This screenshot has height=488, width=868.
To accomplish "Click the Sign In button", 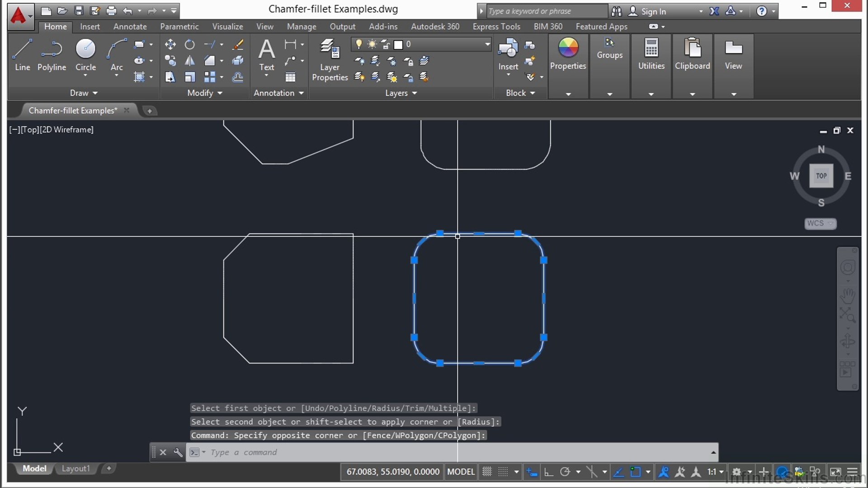I will 653,11.
